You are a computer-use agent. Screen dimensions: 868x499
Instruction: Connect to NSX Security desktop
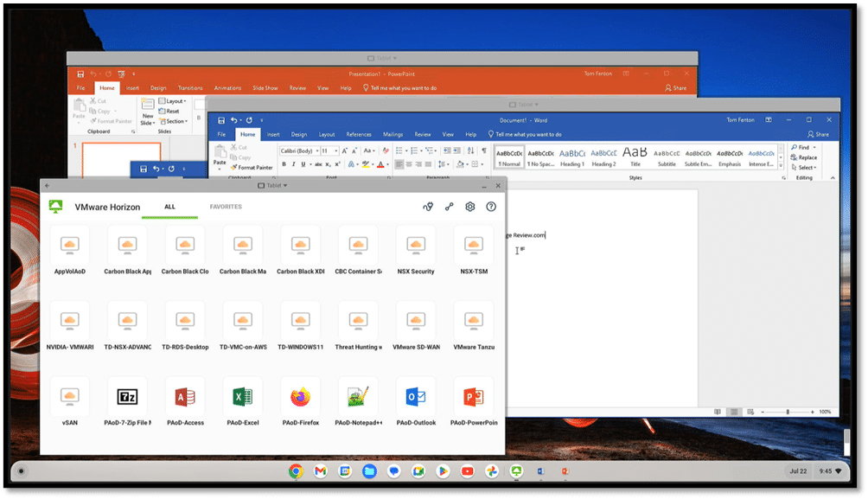[x=416, y=250]
